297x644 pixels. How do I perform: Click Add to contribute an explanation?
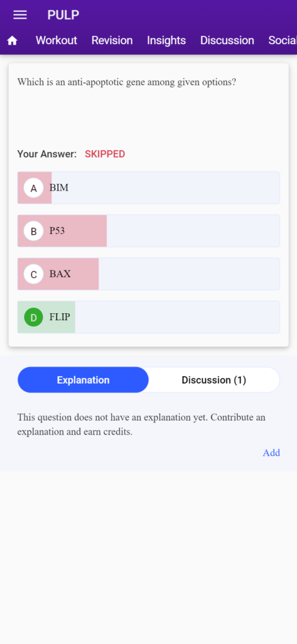pyautogui.click(x=271, y=453)
